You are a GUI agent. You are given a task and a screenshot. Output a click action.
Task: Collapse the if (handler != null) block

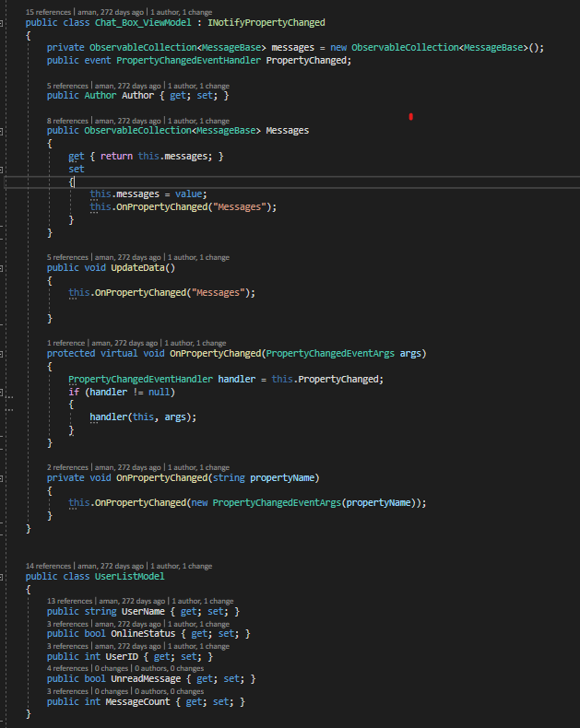2,393
